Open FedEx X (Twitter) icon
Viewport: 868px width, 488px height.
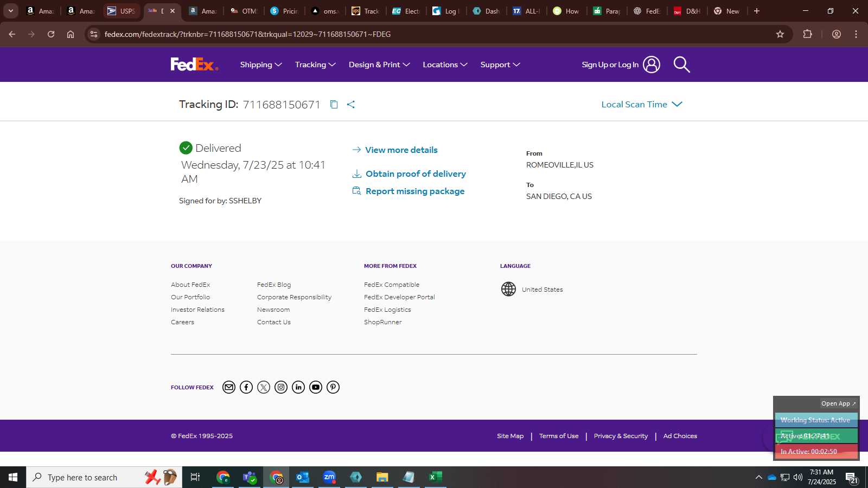[264, 387]
